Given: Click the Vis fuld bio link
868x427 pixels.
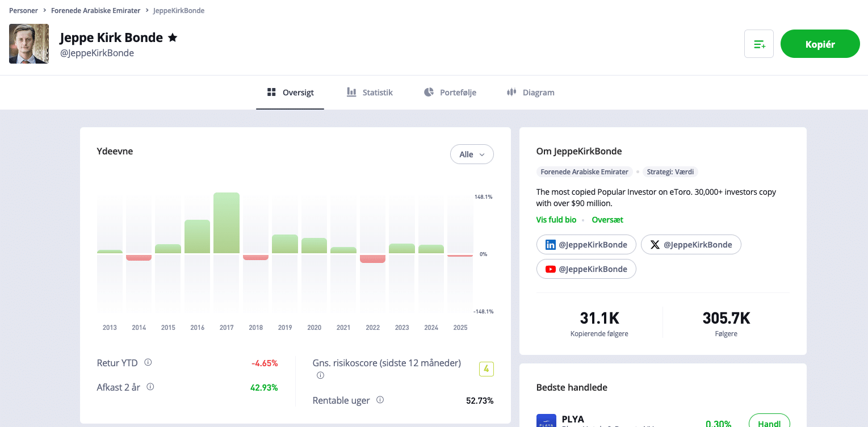Looking at the screenshot, I should tap(556, 220).
